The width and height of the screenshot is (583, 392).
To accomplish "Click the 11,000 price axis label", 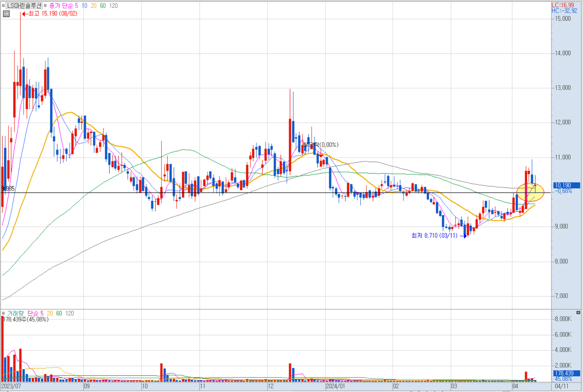I will (563, 157).
